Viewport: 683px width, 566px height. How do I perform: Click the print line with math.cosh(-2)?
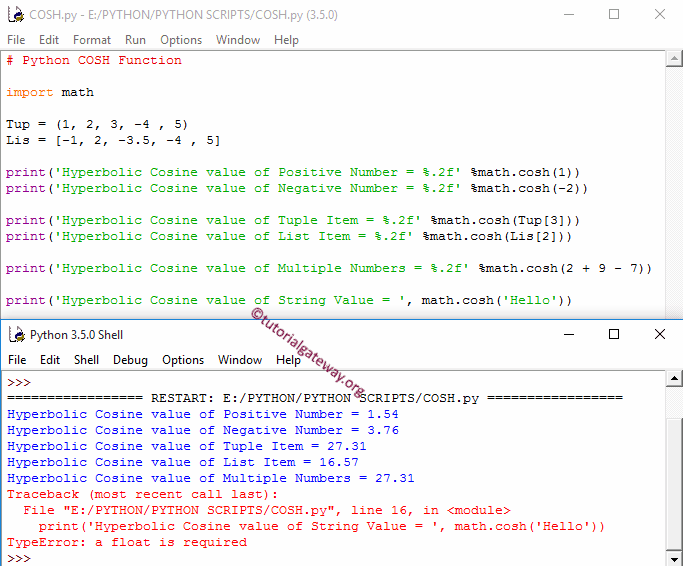(x=297, y=188)
